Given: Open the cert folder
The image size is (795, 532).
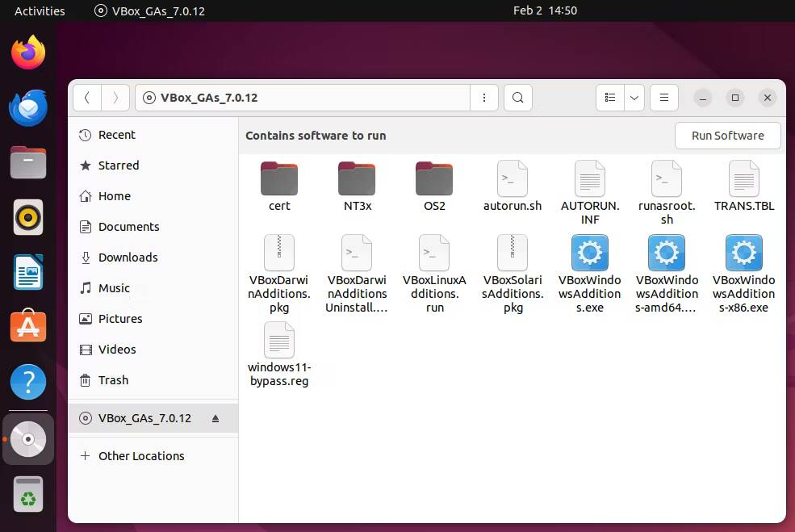Looking at the screenshot, I should tap(278, 178).
